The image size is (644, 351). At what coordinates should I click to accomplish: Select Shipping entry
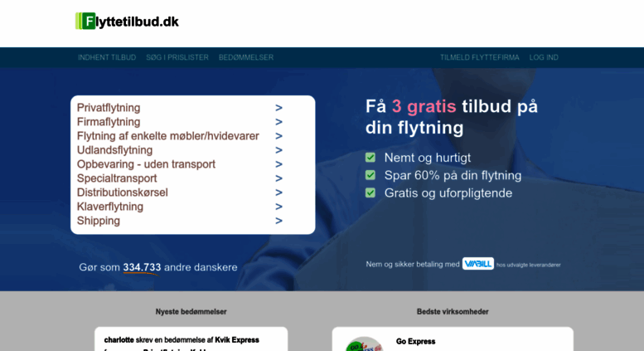coord(99,221)
